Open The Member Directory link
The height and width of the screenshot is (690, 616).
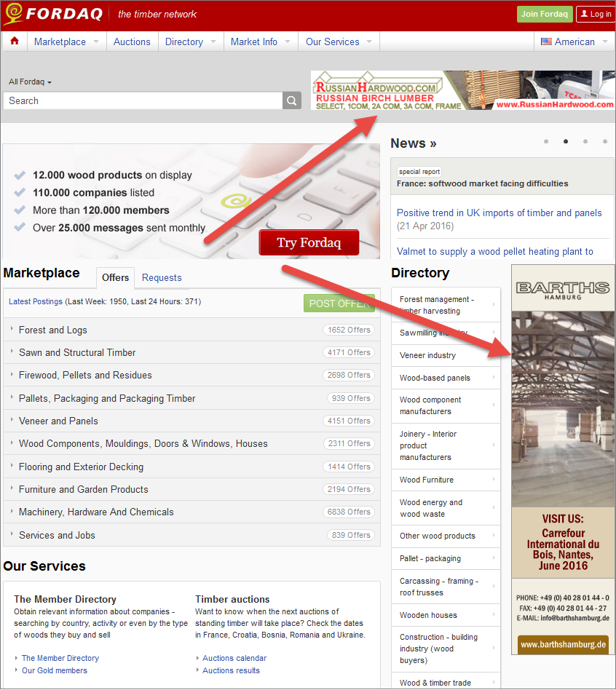click(x=60, y=658)
